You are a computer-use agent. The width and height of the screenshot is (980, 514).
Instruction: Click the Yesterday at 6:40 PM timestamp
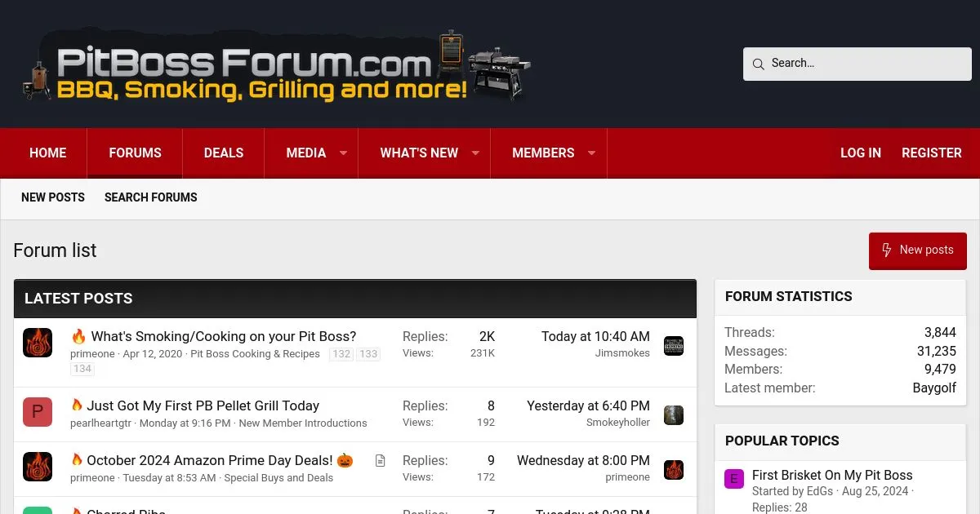(x=588, y=405)
